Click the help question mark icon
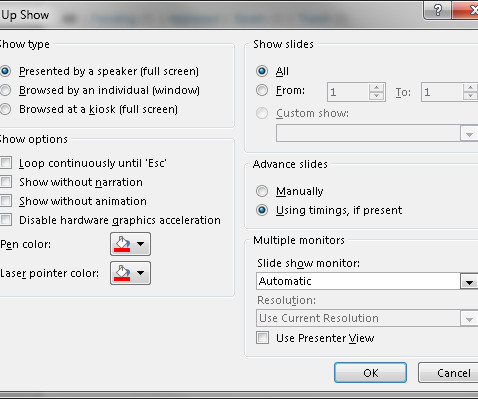The height and width of the screenshot is (399, 478). 437,10
